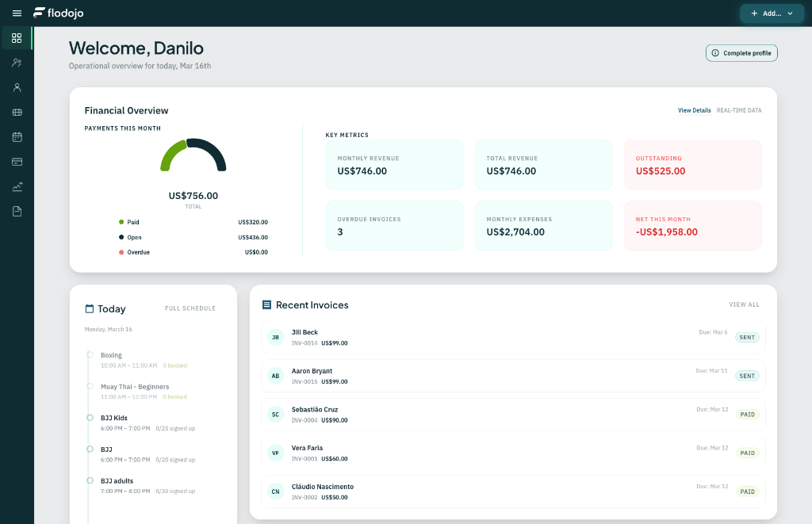This screenshot has height=524, width=812.
Task: Open View Details link in Financial Overview
Action: [x=694, y=110]
